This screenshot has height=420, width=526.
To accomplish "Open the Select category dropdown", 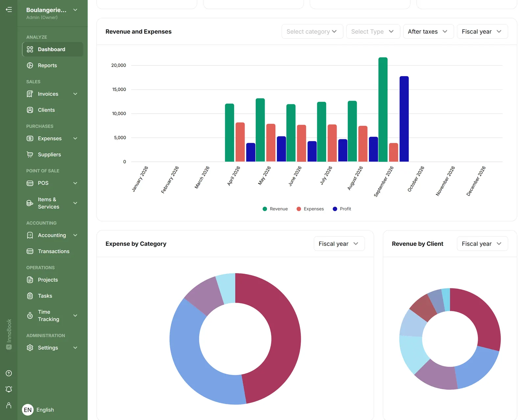I will coord(312,32).
